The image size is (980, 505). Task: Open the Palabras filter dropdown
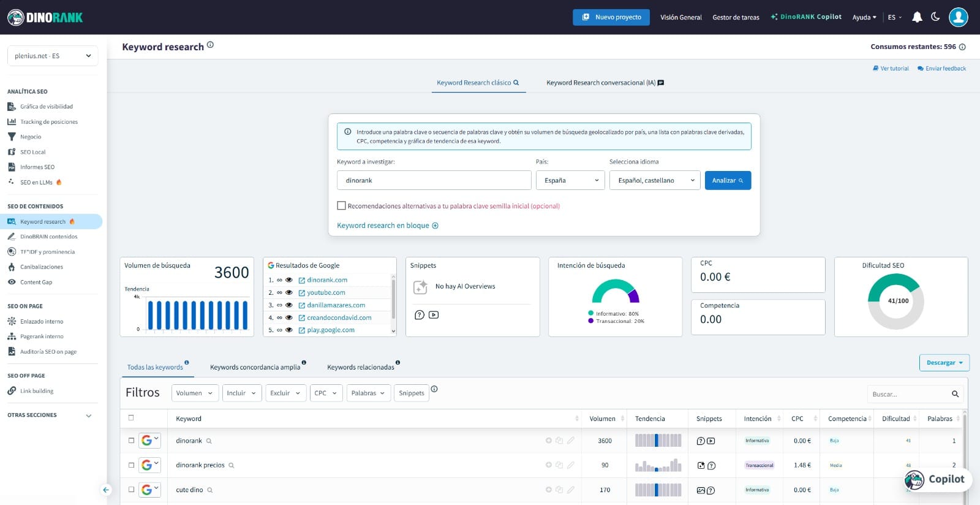coord(369,393)
